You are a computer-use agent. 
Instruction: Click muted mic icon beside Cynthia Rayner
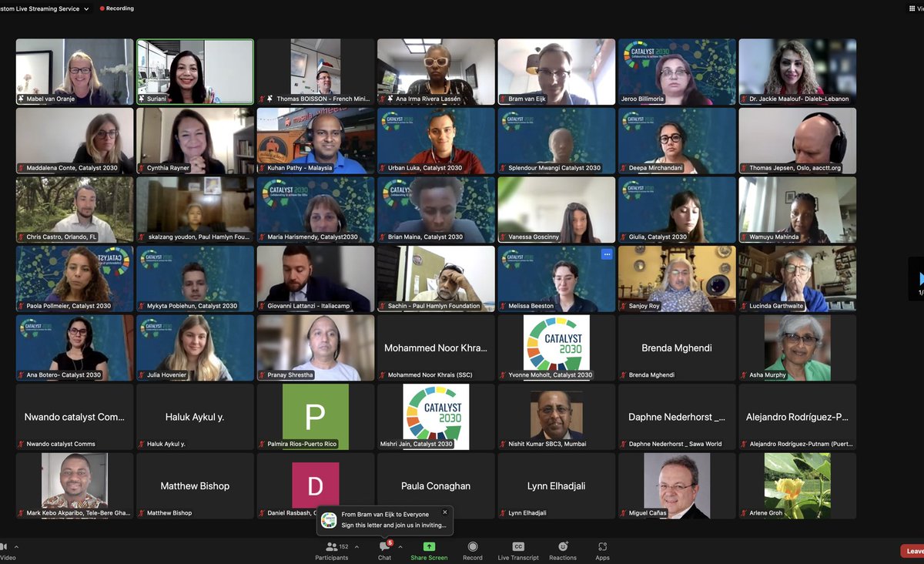(x=142, y=168)
